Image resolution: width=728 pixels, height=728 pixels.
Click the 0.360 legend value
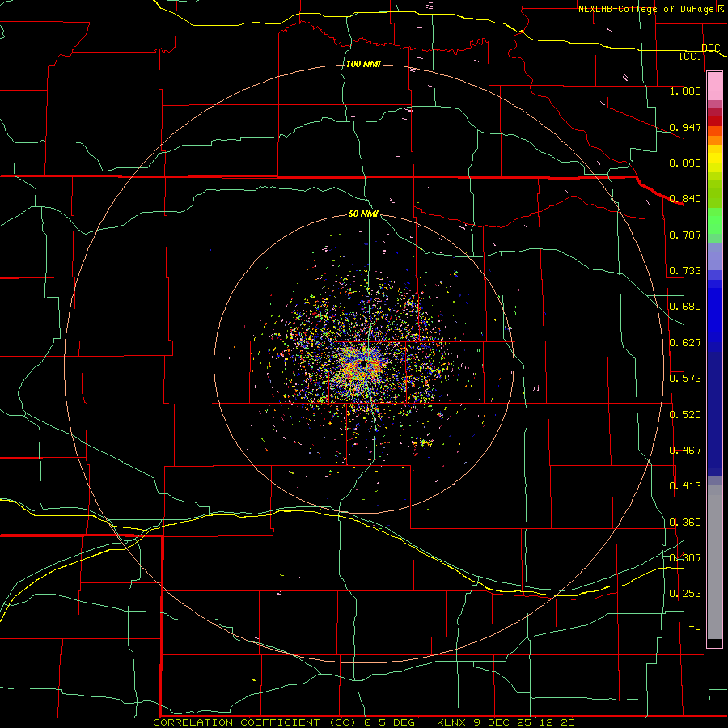(685, 523)
